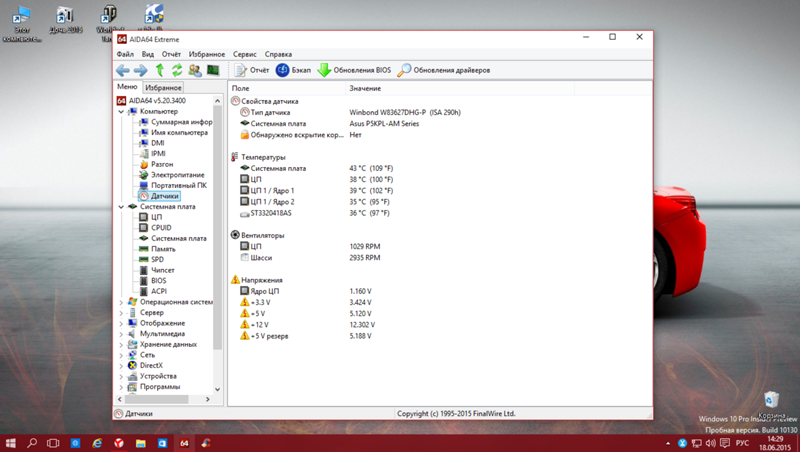Click the Значение column header

pos(364,89)
